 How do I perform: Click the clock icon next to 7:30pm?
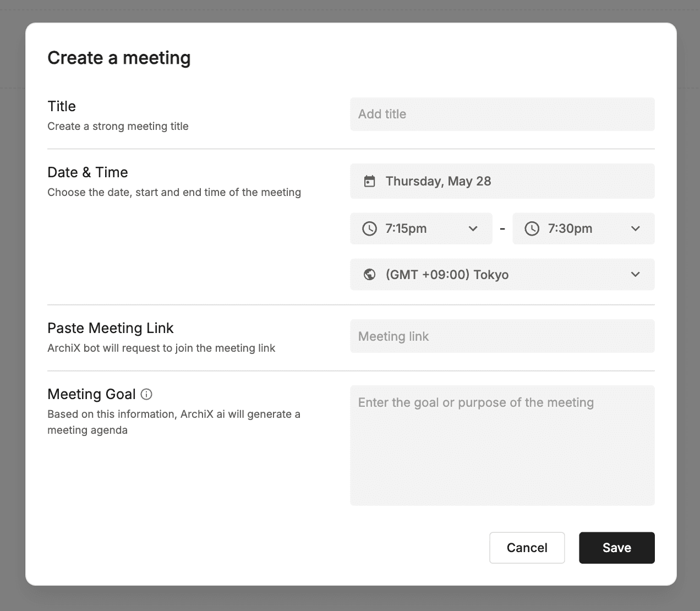(532, 228)
